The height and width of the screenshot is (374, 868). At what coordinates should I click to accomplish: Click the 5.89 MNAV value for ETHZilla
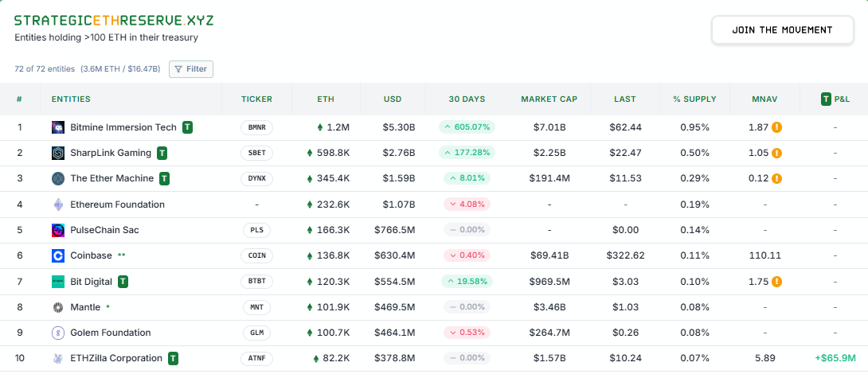(765, 359)
